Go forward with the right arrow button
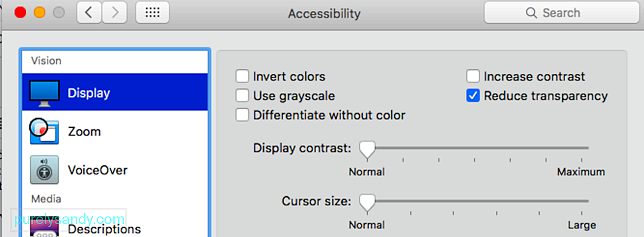Viewport: 644px width, 237px height. tap(114, 13)
